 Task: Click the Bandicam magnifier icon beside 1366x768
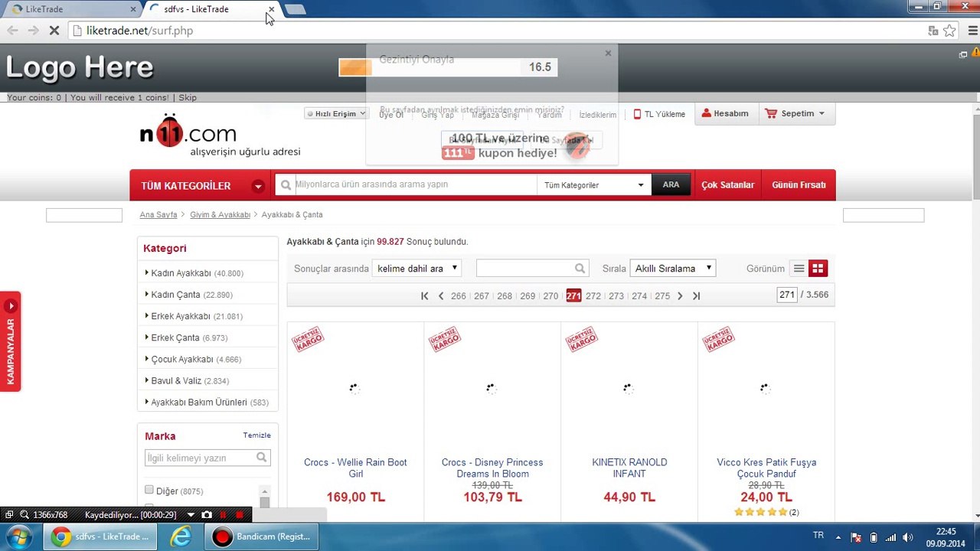coord(24,515)
